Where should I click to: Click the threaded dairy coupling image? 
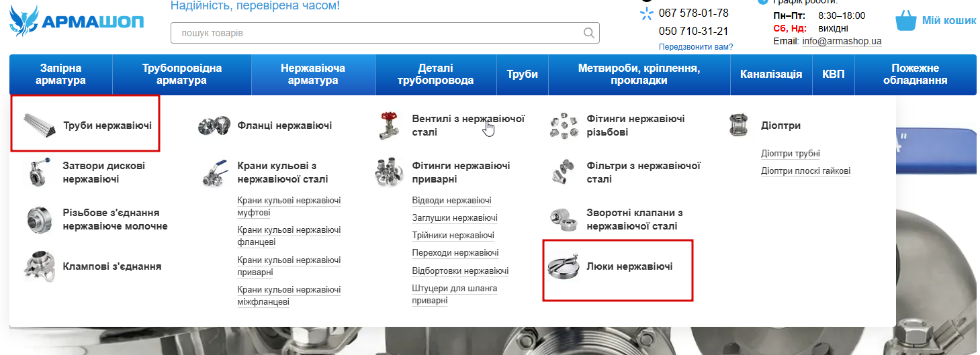coord(40,219)
